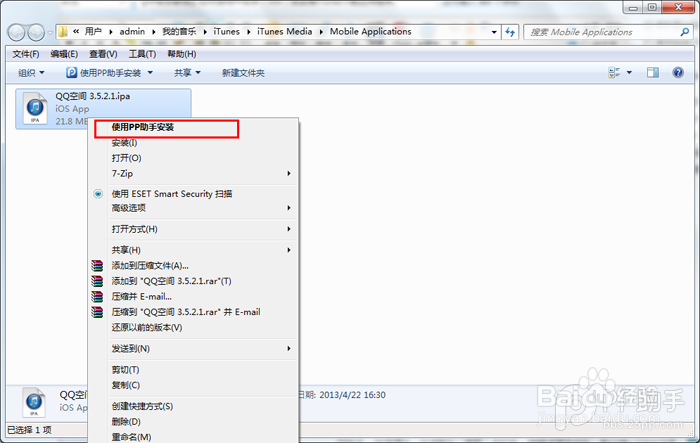The image size is (700, 443).
Task: Choose 重命名(M) in the context menu
Action: pos(131,437)
